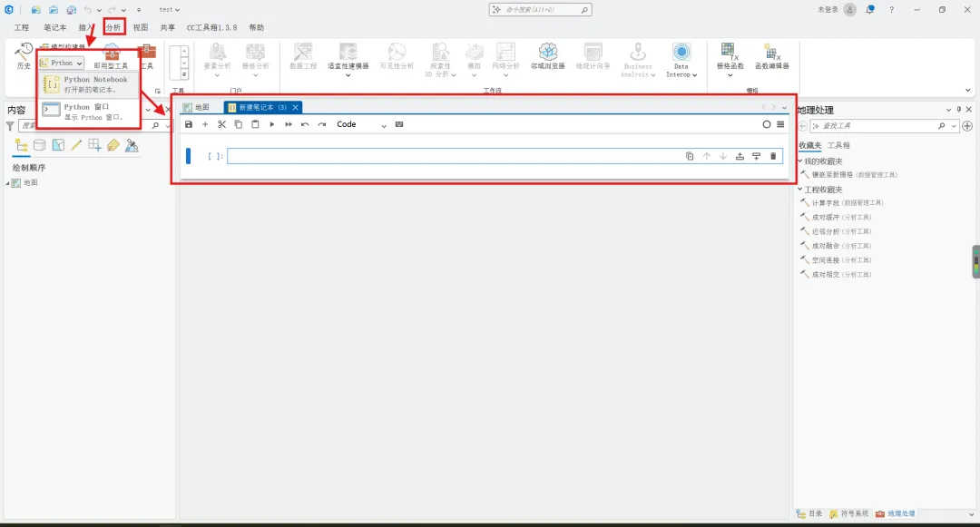This screenshot has height=527, width=980.
Task: Click the Data Interop button
Action: tap(681, 60)
